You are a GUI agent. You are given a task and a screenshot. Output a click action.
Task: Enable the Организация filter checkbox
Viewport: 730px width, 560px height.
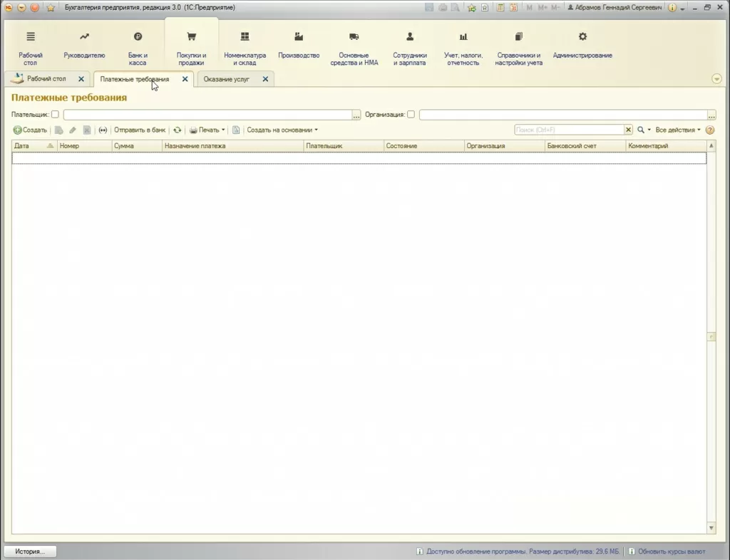pyautogui.click(x=411, y=115)
